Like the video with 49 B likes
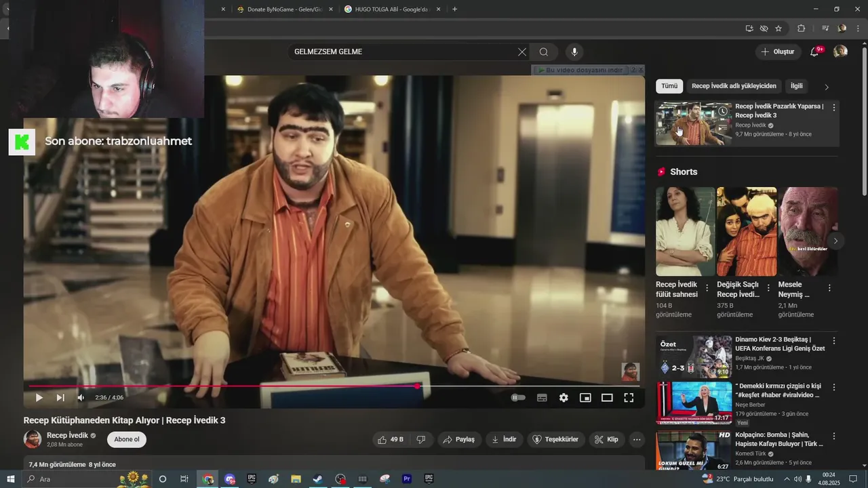This screenshot has width=868, height=488. pyautogui.click(x=391, y=439)
